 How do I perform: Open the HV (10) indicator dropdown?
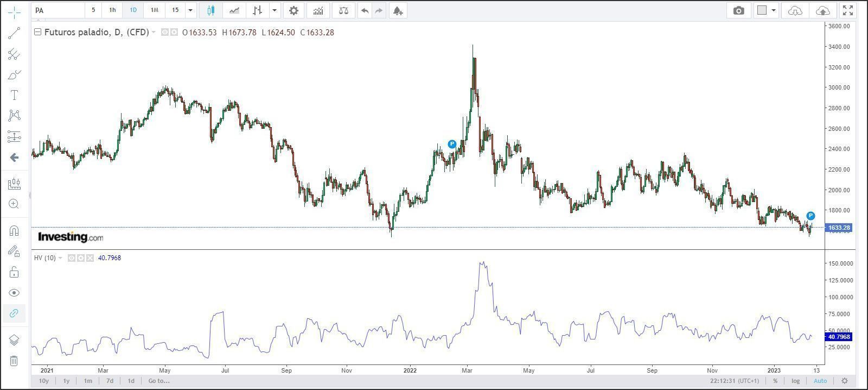[x=60, y=258]
